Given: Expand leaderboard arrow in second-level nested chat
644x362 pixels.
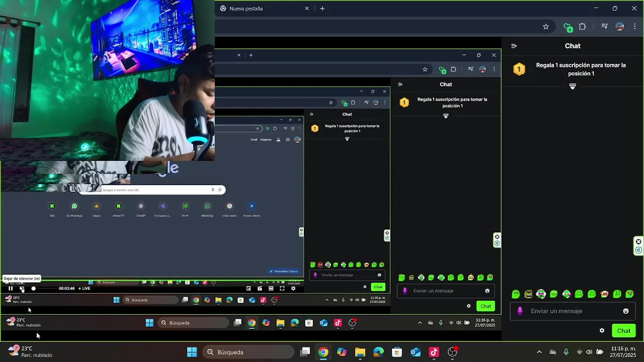Looking at the screenshot, I should click(x=446, y=116).
